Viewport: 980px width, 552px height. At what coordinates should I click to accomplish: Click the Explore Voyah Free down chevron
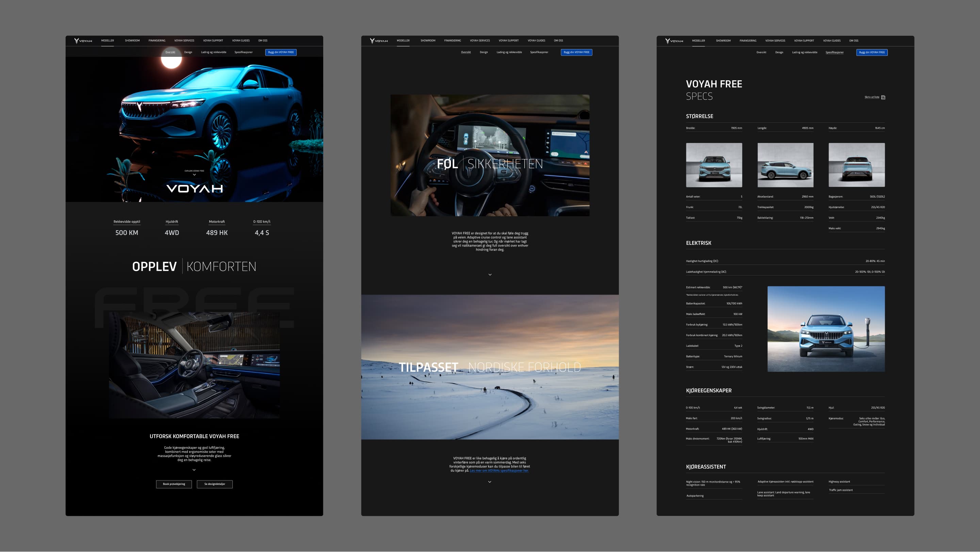194,175
